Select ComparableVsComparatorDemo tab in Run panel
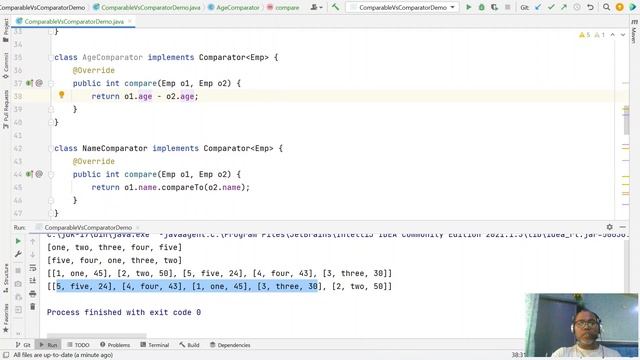Screen dimensions: 640x360 88,227
